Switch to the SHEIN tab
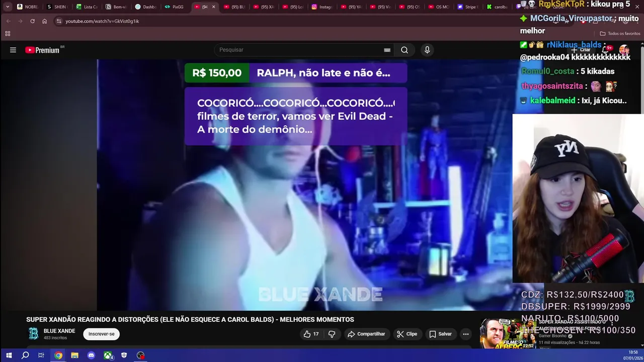The height and width of the screenshot is (362, 644). [56, 7]
